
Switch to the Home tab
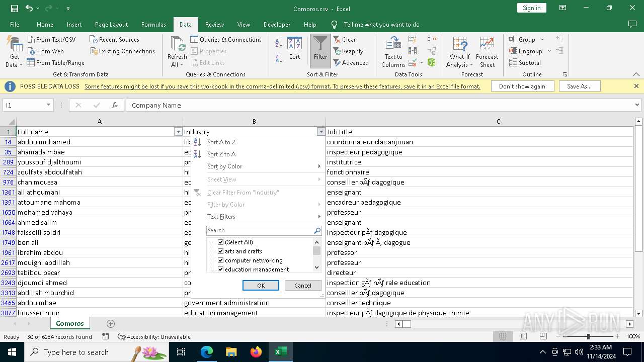pyautogui.click(x=45, y=24)
